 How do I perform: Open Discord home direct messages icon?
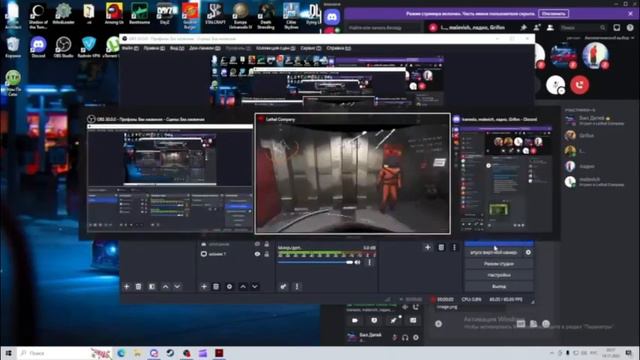333,17
